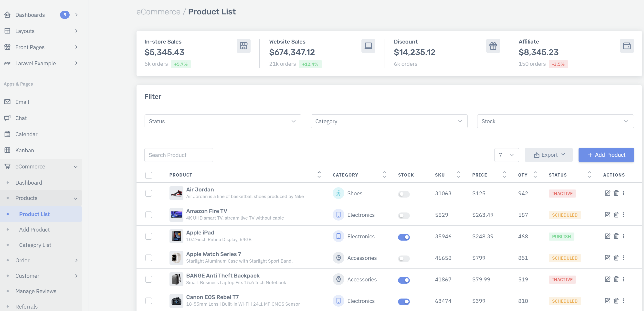Change rows-per-page dropdown showing 7

pyautogui.click(x=507, y=155)
